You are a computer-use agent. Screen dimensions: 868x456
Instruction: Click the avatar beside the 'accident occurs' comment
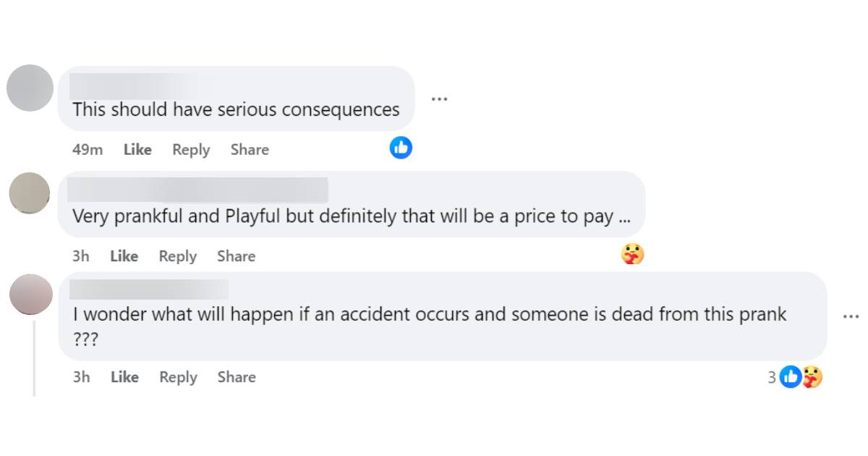click(30, 294)
